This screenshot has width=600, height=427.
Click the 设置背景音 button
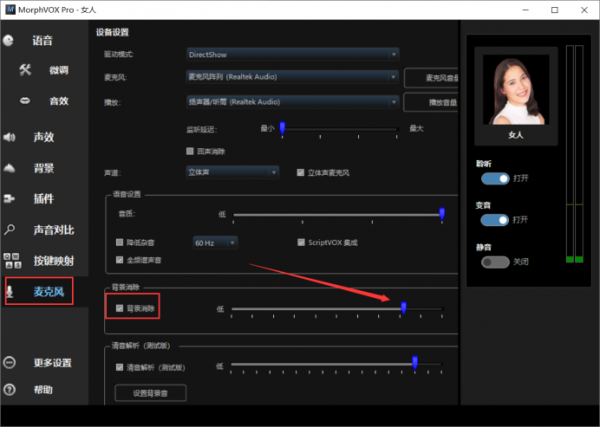click(x=150, y=393)
